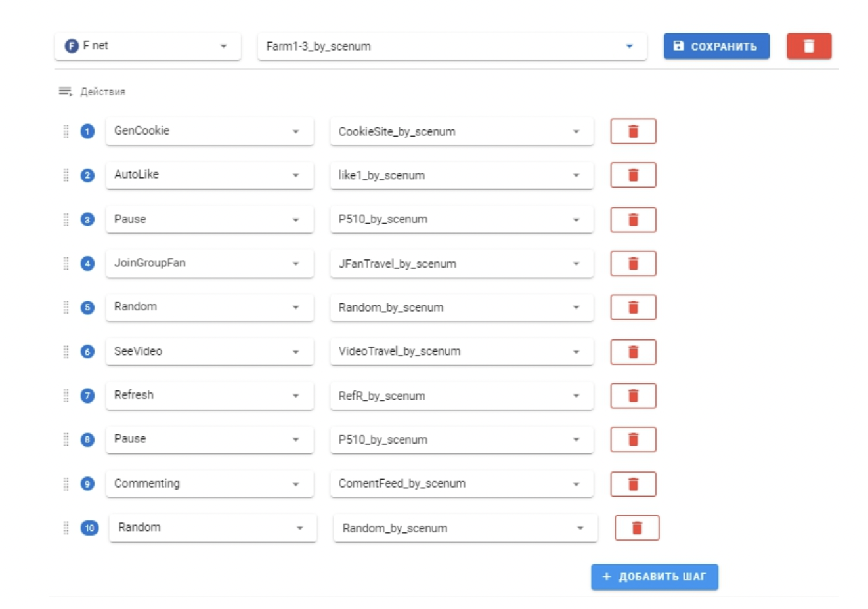Delete step 2 AutoLike with trash icon
Viewport: 868px width, 609px height.
[x=633, y=175]
